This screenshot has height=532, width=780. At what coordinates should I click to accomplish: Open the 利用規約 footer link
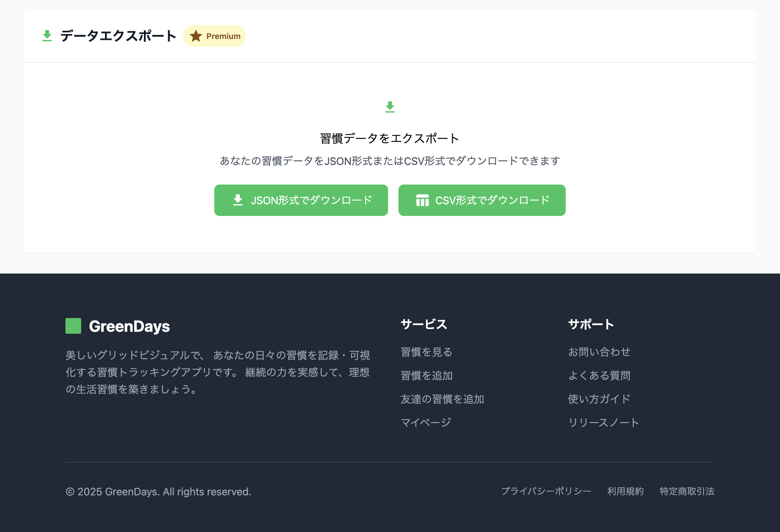(x=625, y=491)
